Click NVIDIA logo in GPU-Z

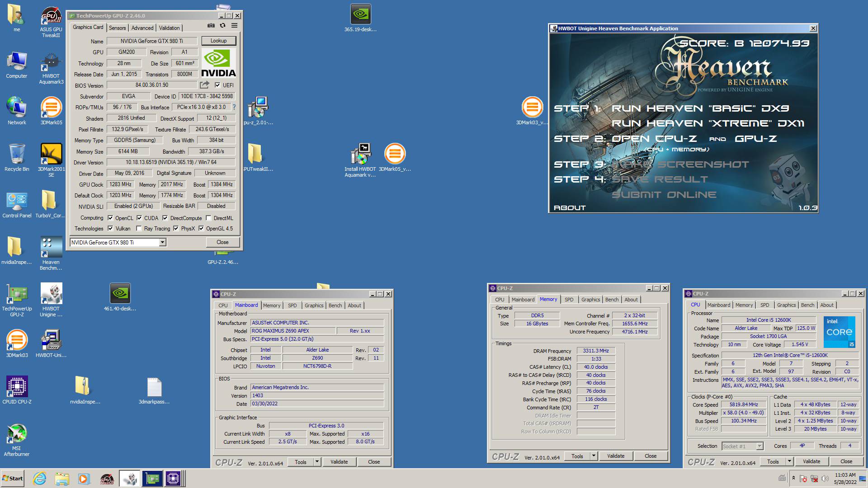[218, 63]
